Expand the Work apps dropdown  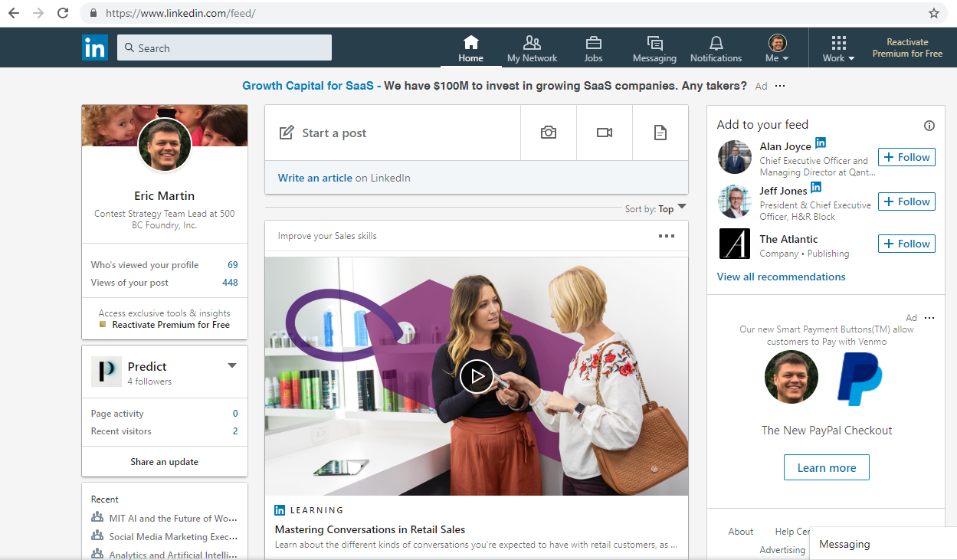(x=838, y=48)
